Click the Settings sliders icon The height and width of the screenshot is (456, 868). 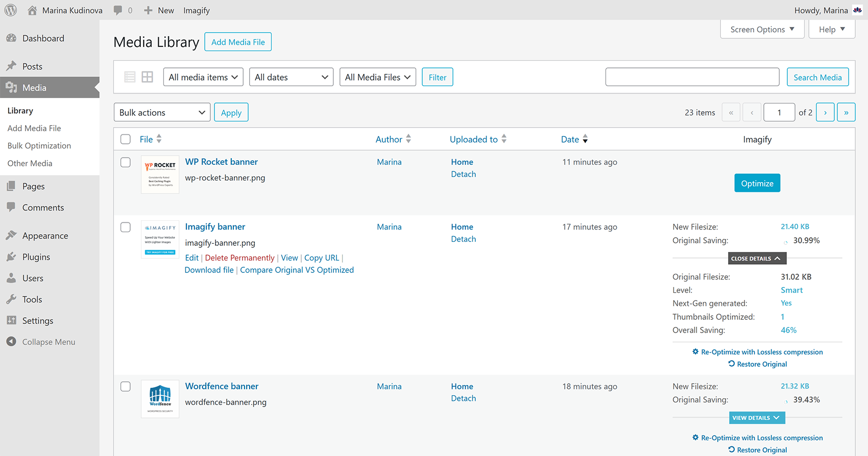tap(11, 320)
